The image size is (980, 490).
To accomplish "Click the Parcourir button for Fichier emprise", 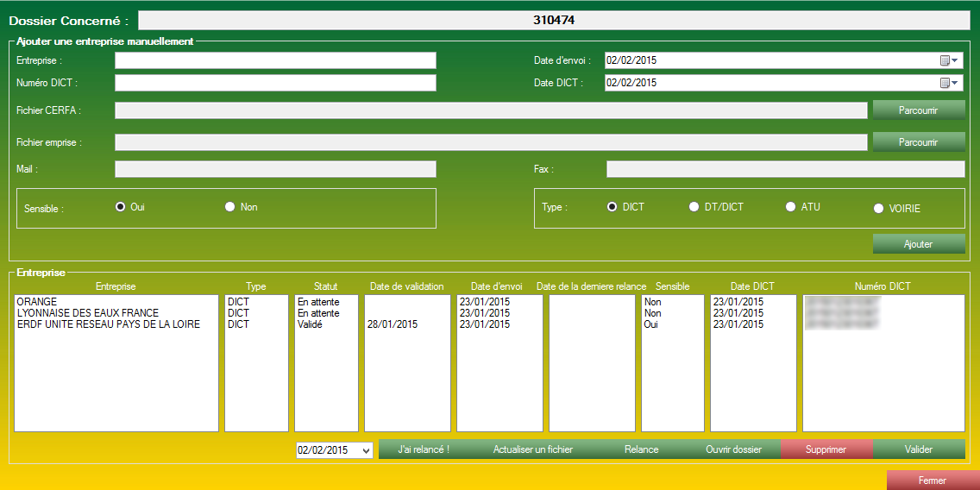I will click(x=919, y=141).
